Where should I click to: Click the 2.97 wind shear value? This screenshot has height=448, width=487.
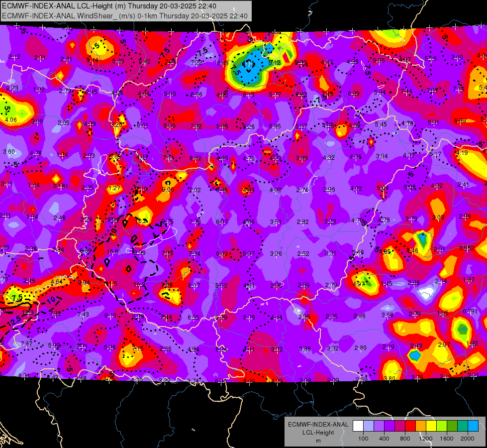pyautogui.click(x=444, y=344)
